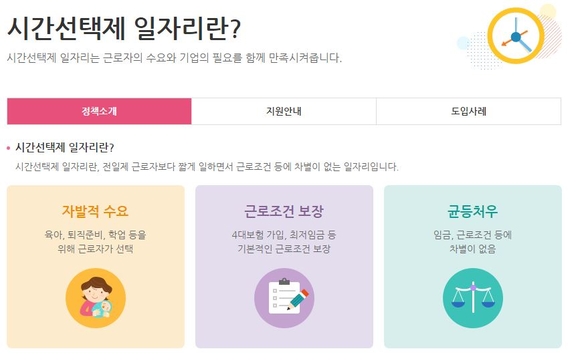
Task: Click the mother and baby icon
Action: pos(95,298)
